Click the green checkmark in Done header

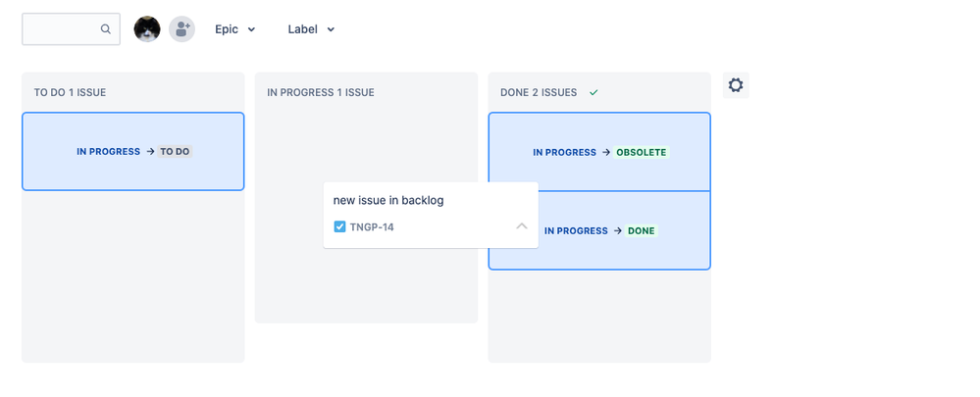pos(593,92)
